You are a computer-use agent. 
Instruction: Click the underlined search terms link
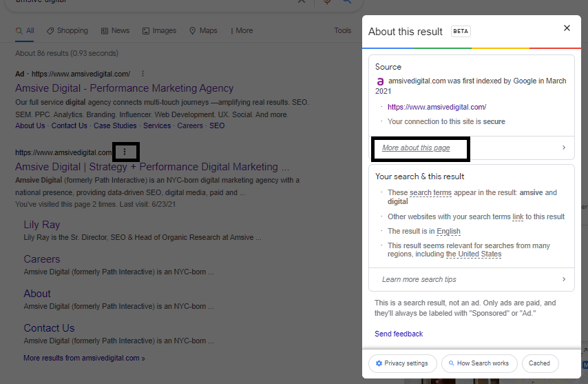click(x=430, y=192)
